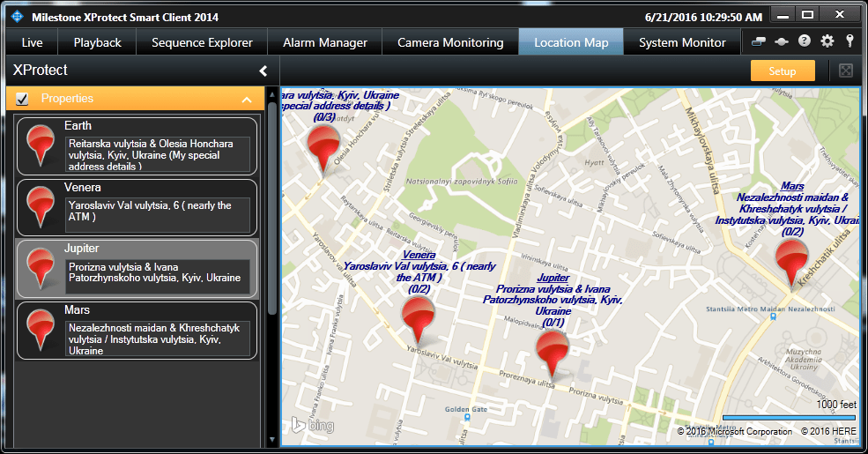Open the Sequence Explorer tab
The width and height of the screenshot is (868, 454).
click(202, 42)
